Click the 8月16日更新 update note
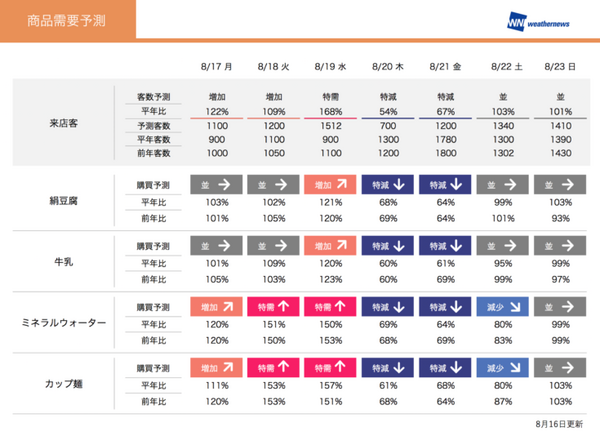600x436 pixels. [x=558, y=423]
